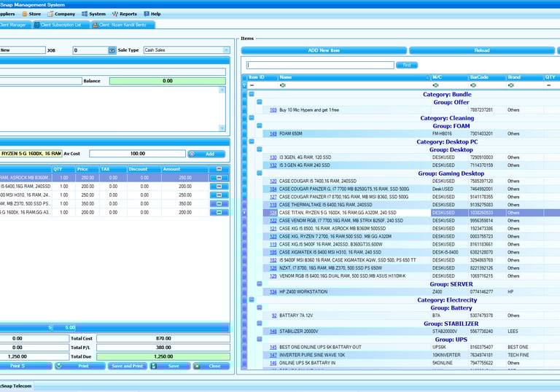Collapse the Category: Bundle group

(252, 94)
